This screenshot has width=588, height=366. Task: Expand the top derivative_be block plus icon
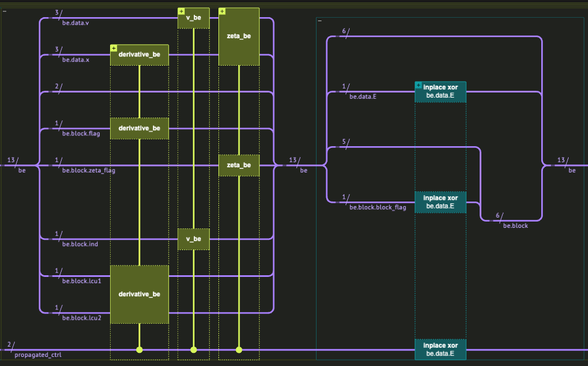(113, 48)
